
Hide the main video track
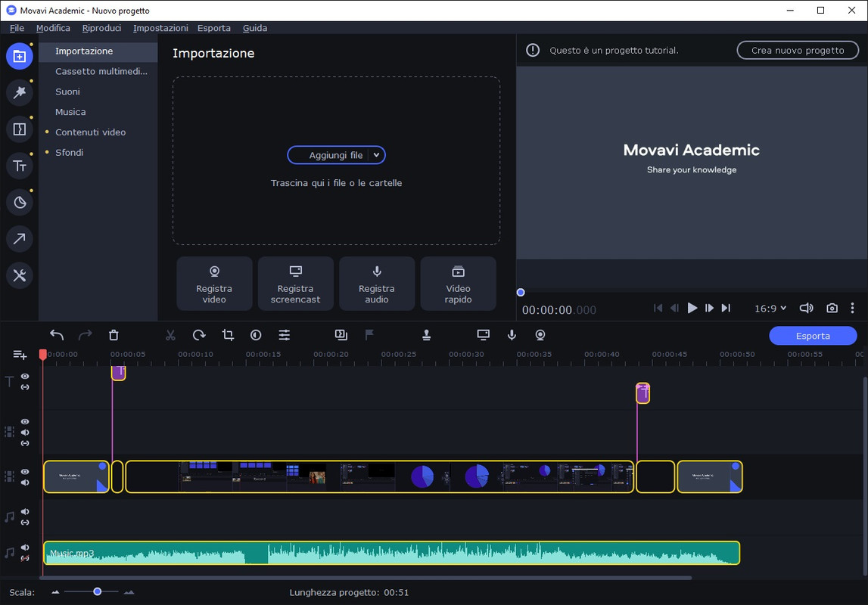click(x=25, y=472)
